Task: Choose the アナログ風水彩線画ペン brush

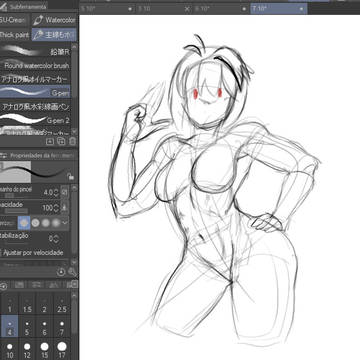Action: click(x=35, y=106)
